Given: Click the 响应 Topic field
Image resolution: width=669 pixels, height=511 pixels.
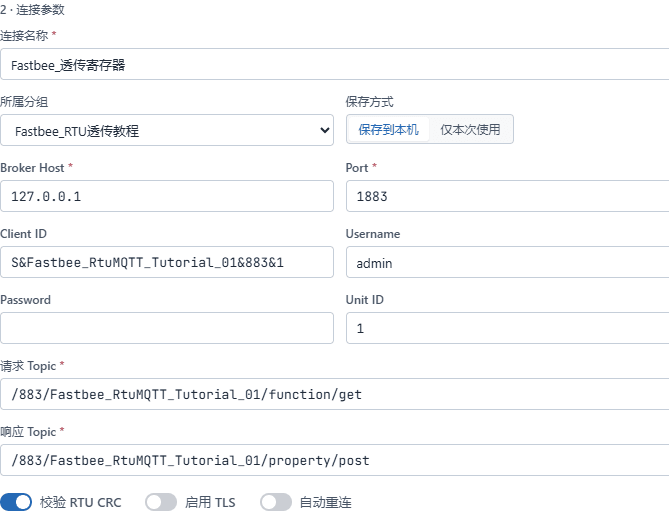Looking at the screenshot, I should [x=334, y=460].
